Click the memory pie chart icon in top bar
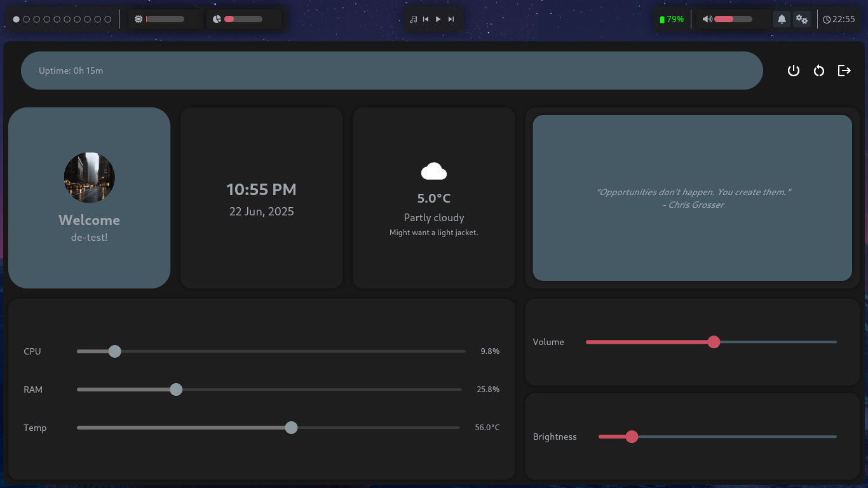The width and height of the screenshot is (868, 488). 217,19
